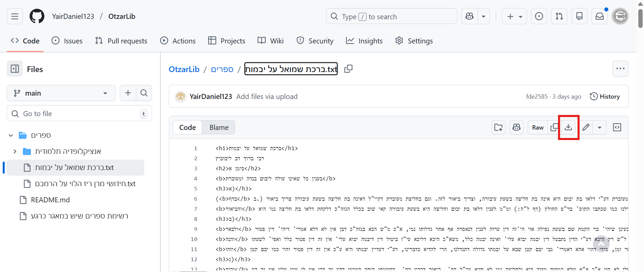The height and width of the screenshot is (272, 644).
Task: Open the global navigation hamburger menu
Action: pos(15,16)
